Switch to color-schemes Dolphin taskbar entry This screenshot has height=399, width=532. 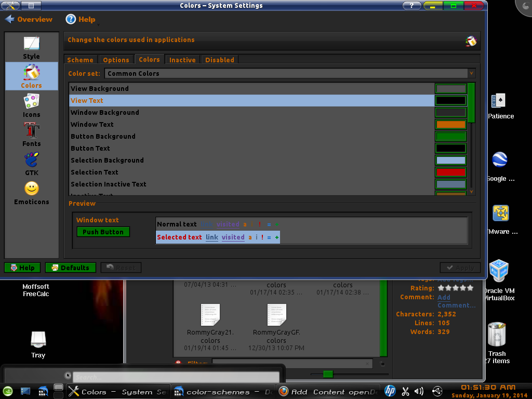pyautogui.click(x=223, y=392)
